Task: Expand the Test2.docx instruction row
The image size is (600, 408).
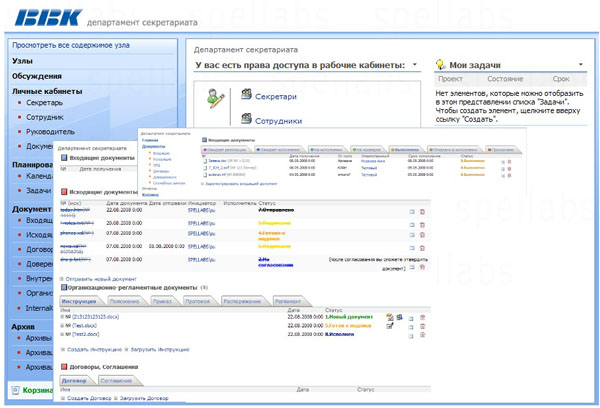Action: point(62,335)
